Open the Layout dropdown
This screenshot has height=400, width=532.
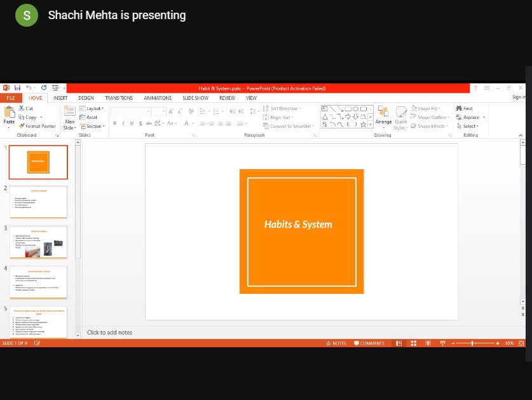point(92,108)
